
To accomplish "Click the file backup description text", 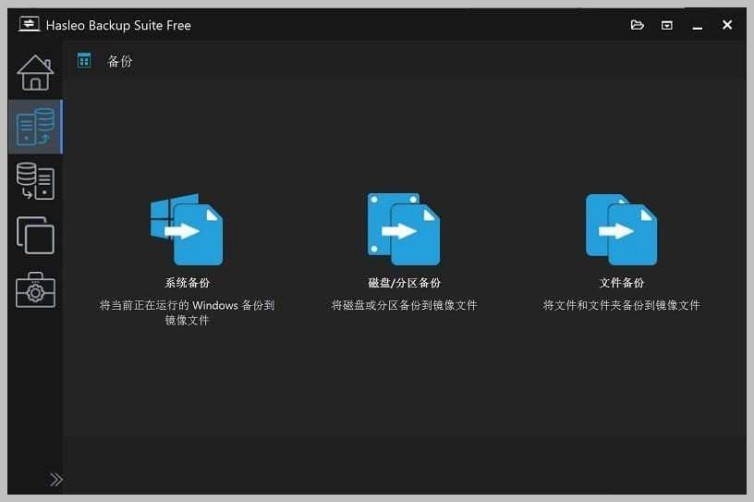I will pos(621,305).
